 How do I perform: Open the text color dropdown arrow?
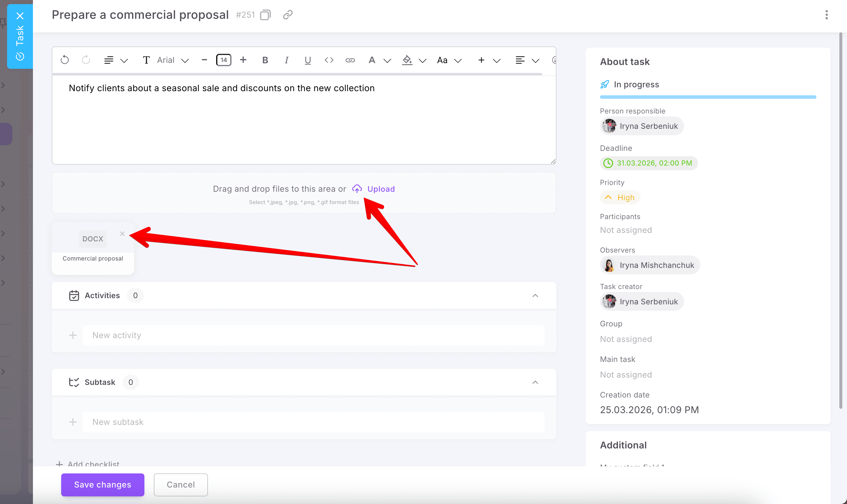click(387, 61)
